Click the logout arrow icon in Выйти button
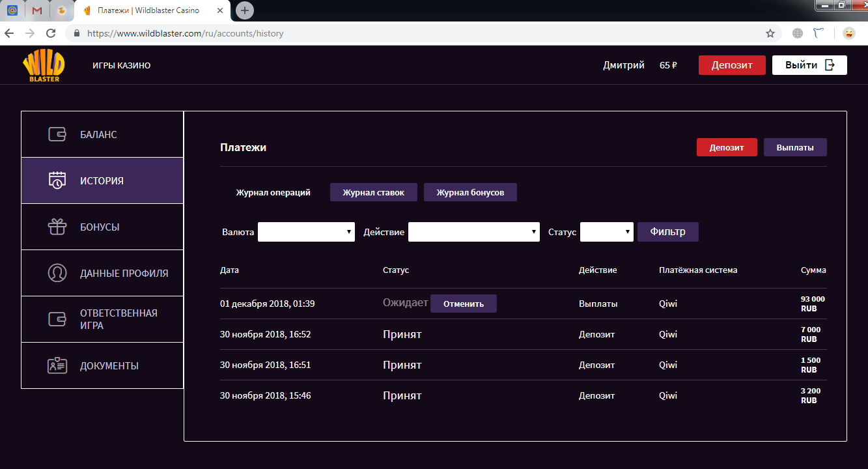 pyautogui.click(x=830, y=65)
